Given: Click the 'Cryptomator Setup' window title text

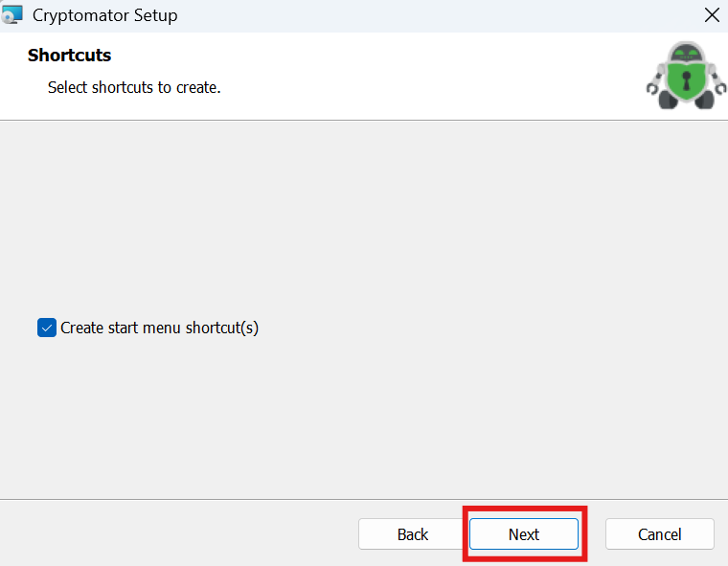Looking at the screenshot, I should [104, 15].
